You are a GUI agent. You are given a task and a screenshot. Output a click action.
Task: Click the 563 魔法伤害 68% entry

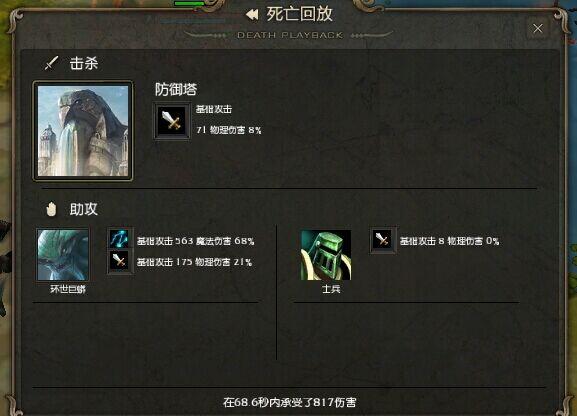[x=195, y=241]
